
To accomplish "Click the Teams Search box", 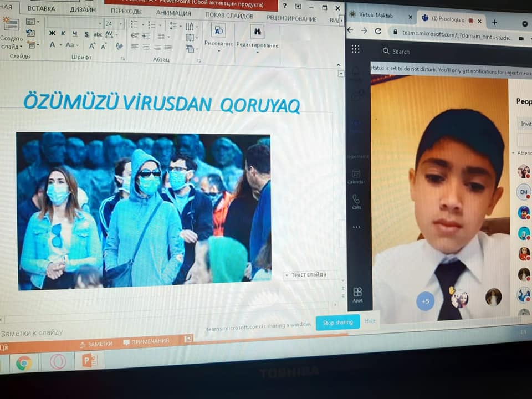I will point(396,51).
